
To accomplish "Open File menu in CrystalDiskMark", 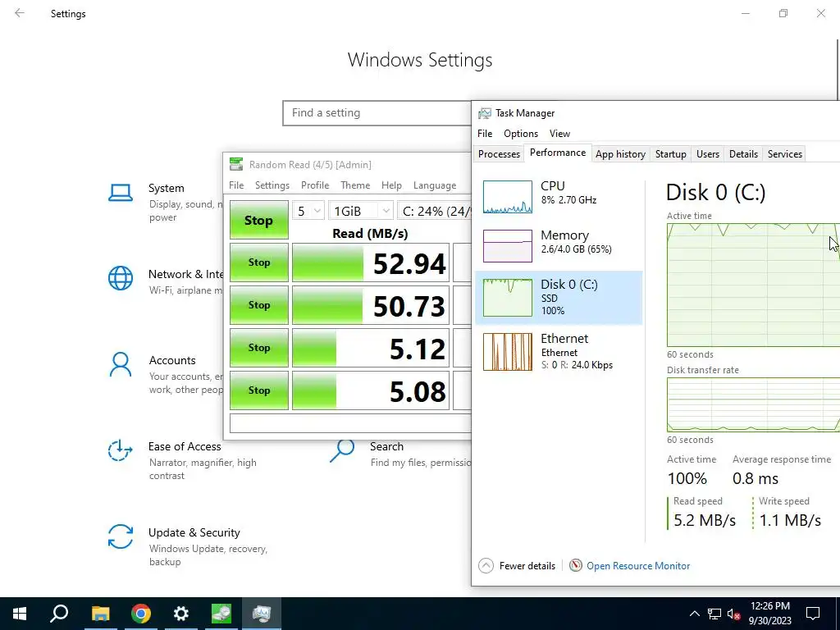I will tap(236, 185).
